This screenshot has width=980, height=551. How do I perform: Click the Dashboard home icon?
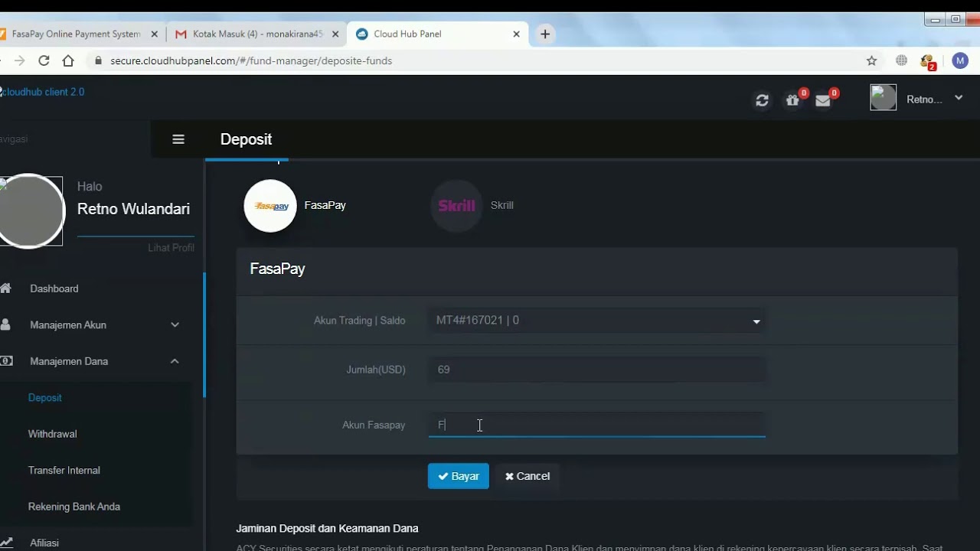pos(6,289)
